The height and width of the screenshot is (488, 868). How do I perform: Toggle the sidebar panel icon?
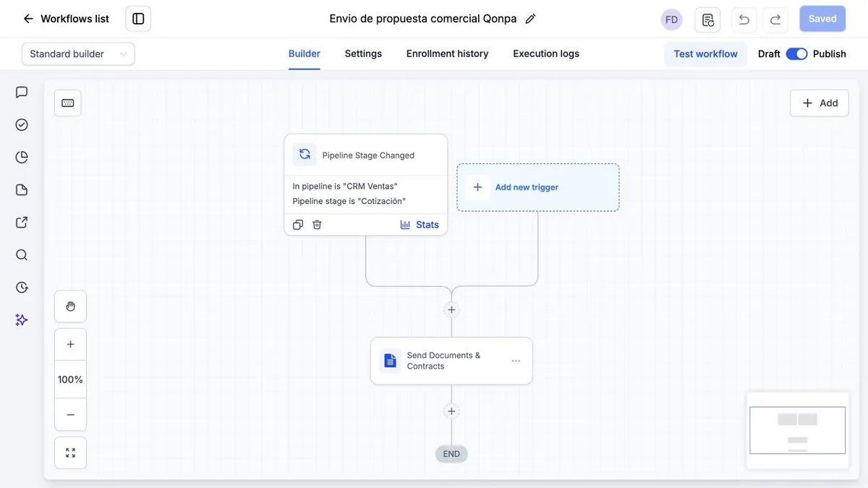click(138, 19)
